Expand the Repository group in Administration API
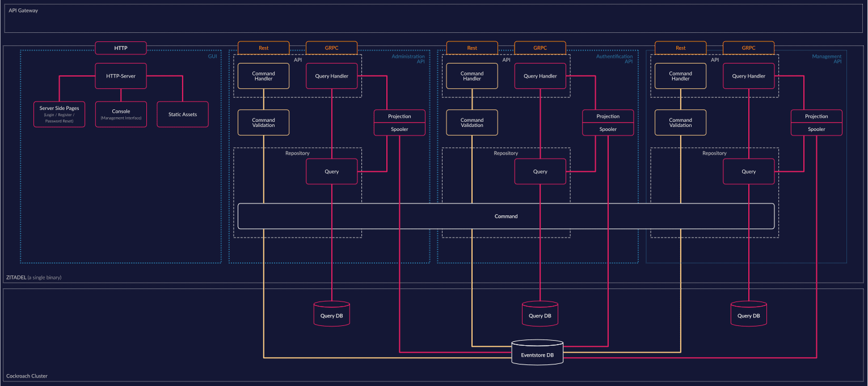 (297, 153)
